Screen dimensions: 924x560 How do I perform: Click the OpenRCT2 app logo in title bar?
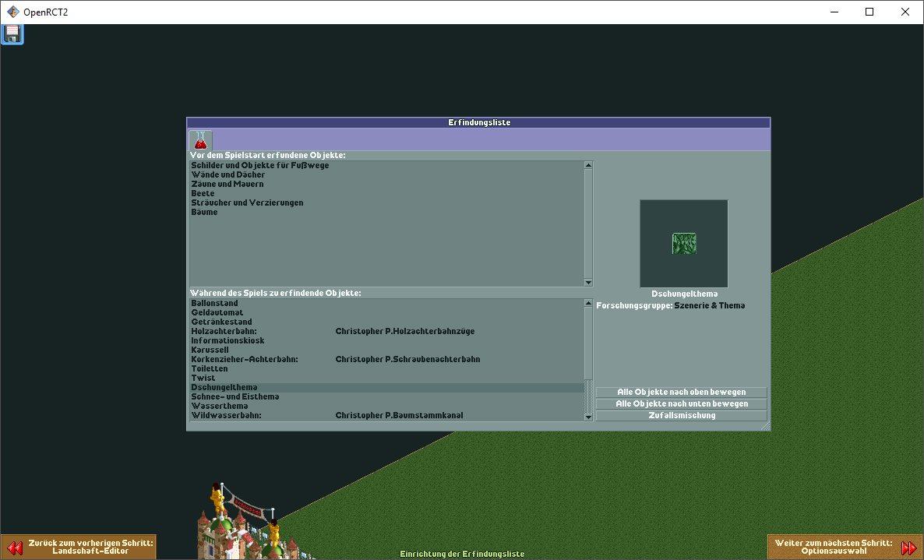(12, 12)
